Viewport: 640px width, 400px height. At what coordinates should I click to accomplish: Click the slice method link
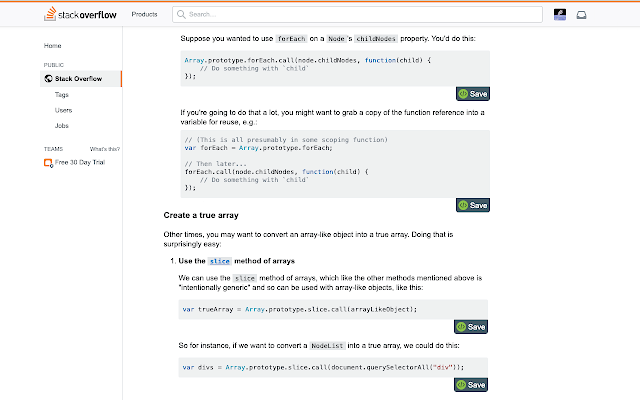click(x=220, y=261)
